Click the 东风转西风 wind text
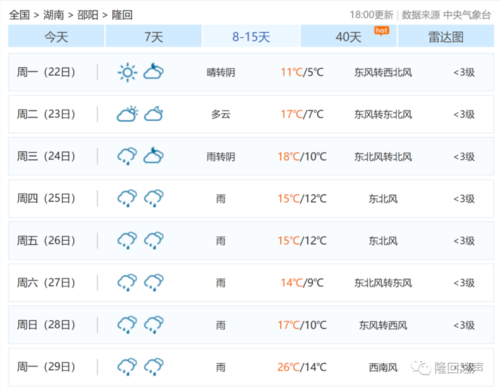Viewport: 500px width, 390px height. [383, 325]
